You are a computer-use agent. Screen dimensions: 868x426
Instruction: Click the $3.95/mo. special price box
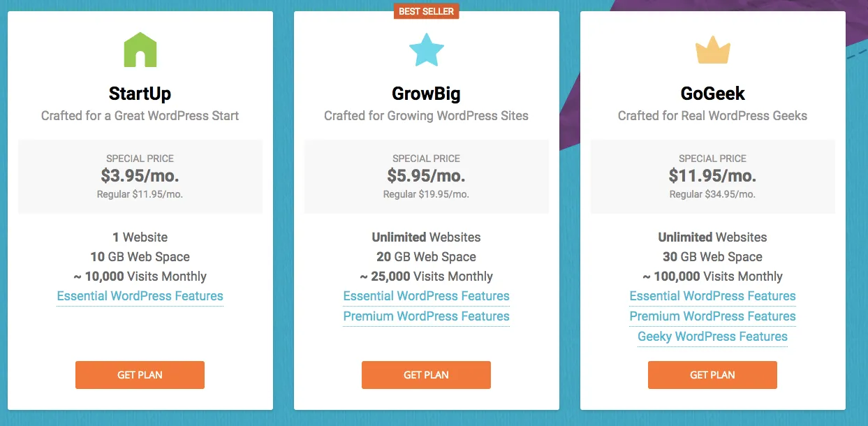140,177
